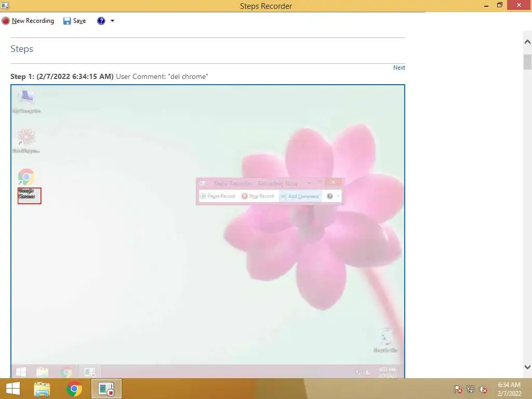Viewport: 532px width, 399px height.
Task: Click the Step 1 screenshot thumbnail
Action: (x=208, y=231)
